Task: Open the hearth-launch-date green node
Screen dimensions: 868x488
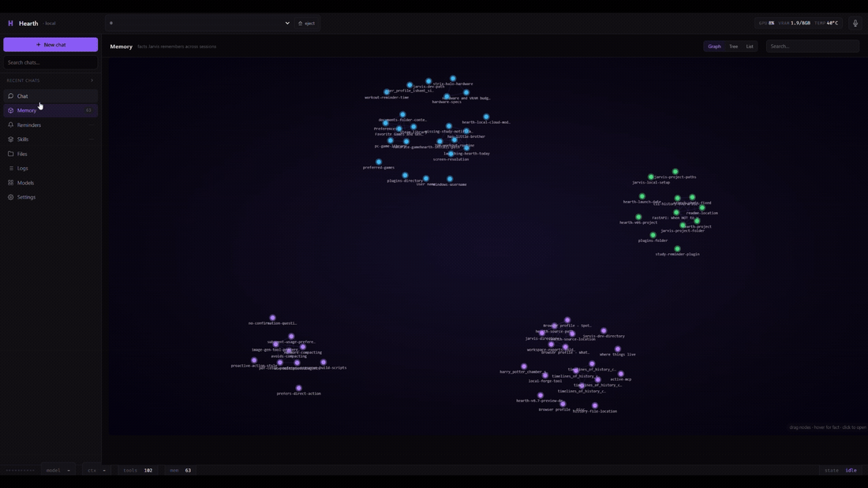Action: pyautogui.click(x=642, y=196)
